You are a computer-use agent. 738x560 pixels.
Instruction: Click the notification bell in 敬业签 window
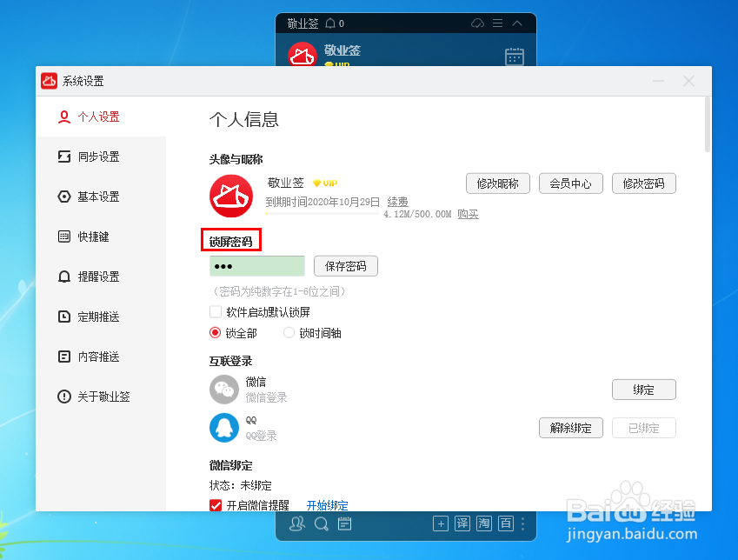click(330, 23)
